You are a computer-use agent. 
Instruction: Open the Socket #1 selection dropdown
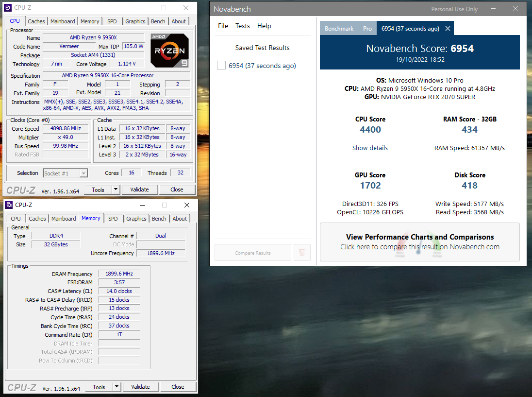click(x=65, y=173)
